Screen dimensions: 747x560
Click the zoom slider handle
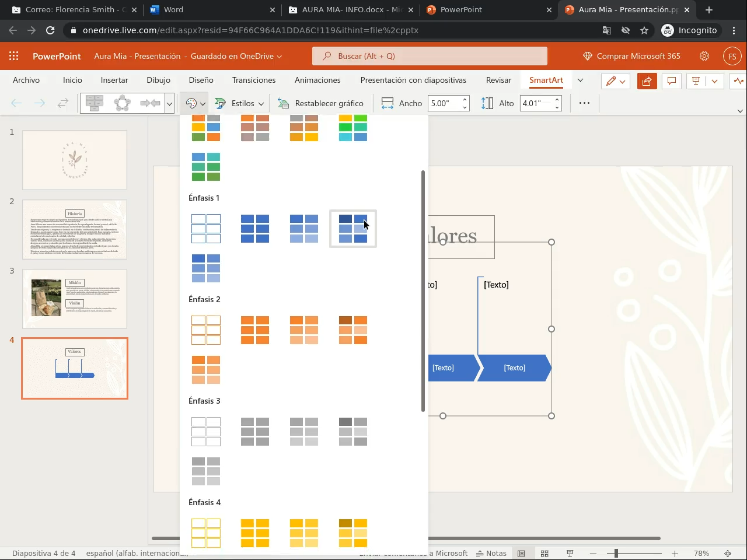point(616,553)
